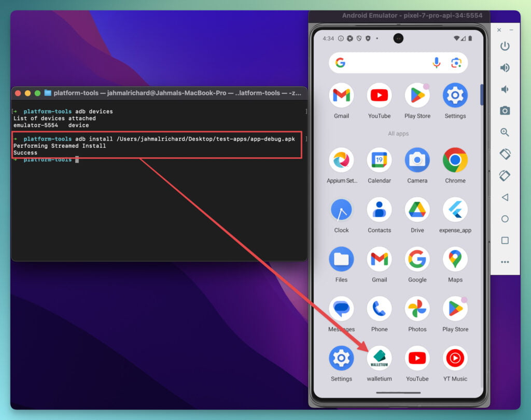Click the platform-tools folder icon in terminal title
The width and height of the screenshot is (531, 420).
48,93
